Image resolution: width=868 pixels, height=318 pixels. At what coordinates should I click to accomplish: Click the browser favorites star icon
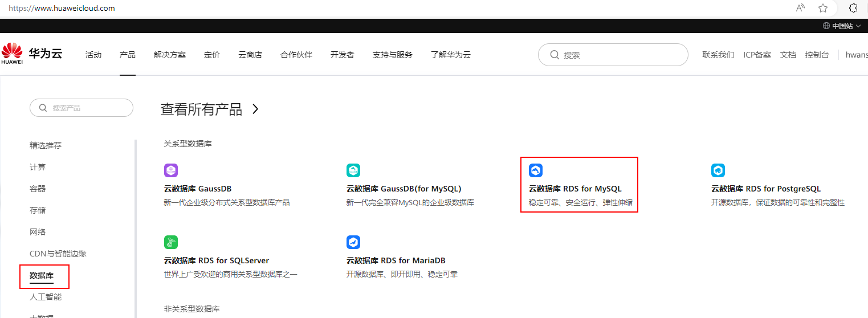(823, 8)
